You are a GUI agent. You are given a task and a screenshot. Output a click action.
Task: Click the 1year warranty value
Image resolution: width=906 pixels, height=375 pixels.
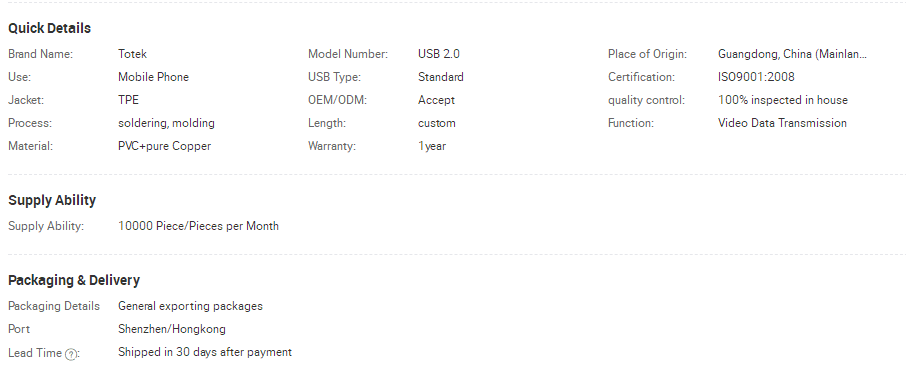pyautogui.click(x=432, y=146)
